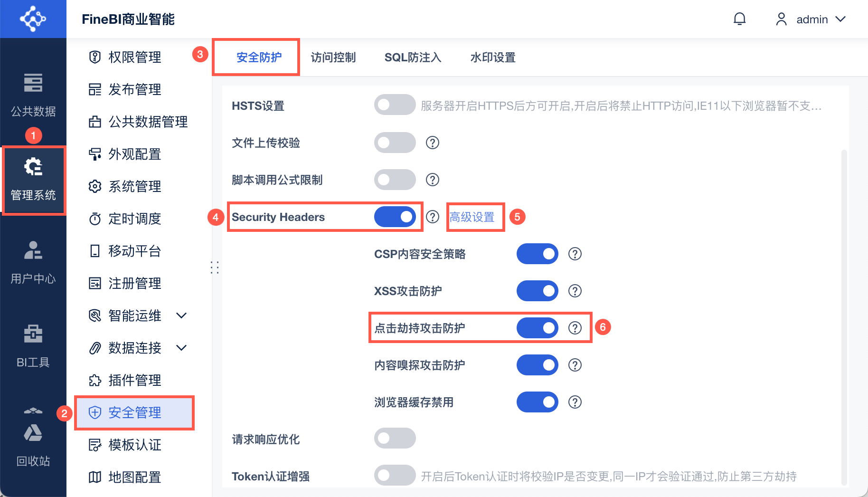Image resolution: width=868 pixels, height=497 pixels.
Task: Click help icon beside 浏览器缓存禁用
Action: pyautogui.click(x=575, y=402)
